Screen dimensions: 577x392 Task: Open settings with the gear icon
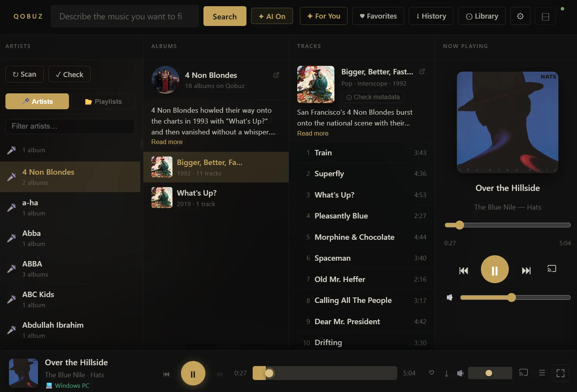[520, 16]
